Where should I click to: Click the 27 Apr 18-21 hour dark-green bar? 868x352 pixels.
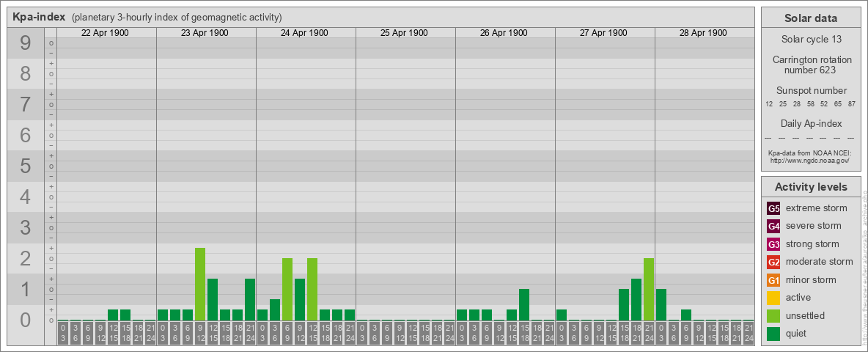click(636, 300)
